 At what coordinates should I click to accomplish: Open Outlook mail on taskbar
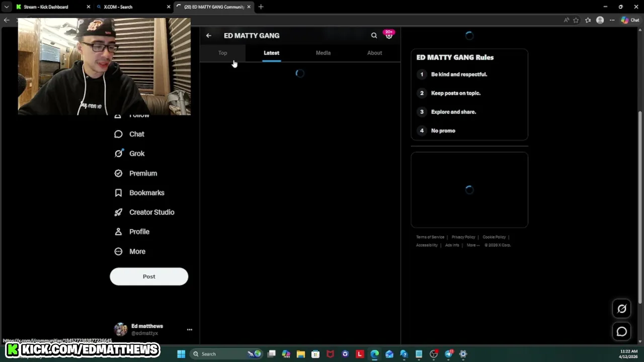coord(389,354)
